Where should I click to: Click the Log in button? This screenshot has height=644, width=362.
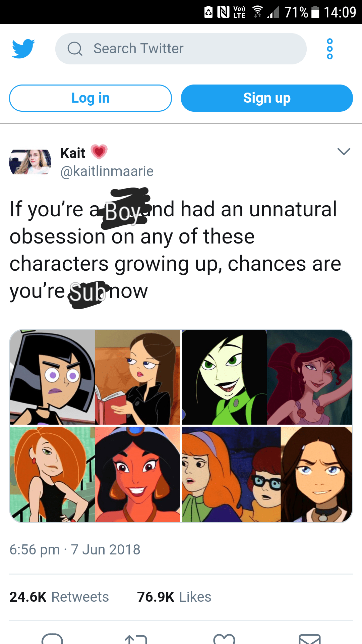[90, 98]
